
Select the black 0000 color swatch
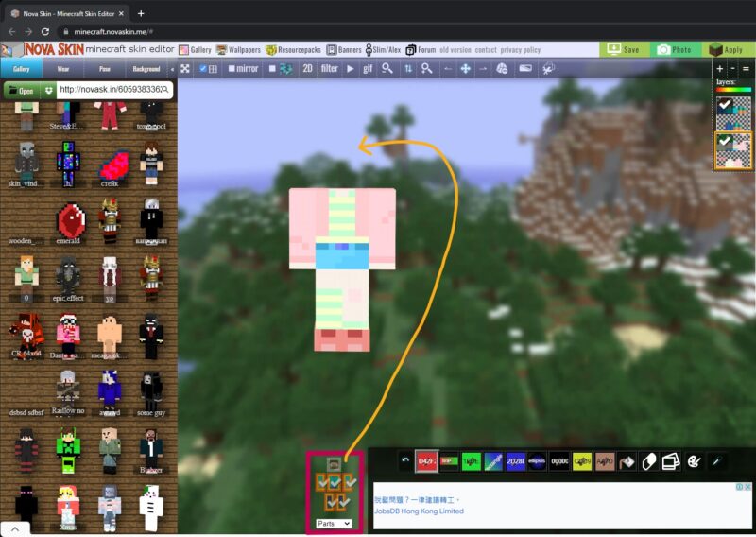tap(559, 461)
